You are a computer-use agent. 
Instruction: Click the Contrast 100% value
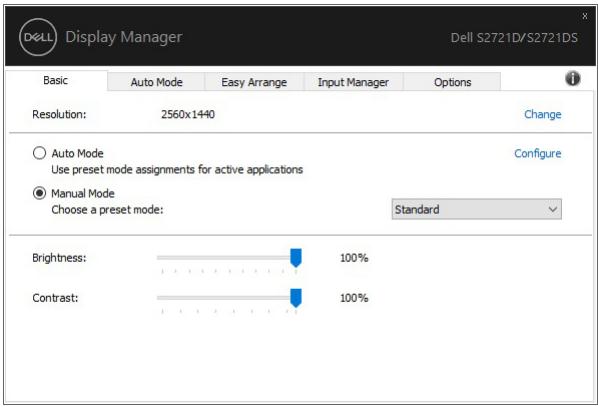pos(354,298)
